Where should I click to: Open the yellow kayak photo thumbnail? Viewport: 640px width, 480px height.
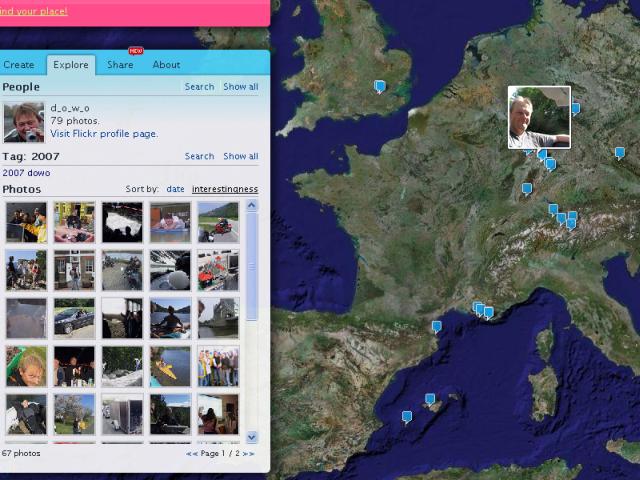tap(170, 366)
